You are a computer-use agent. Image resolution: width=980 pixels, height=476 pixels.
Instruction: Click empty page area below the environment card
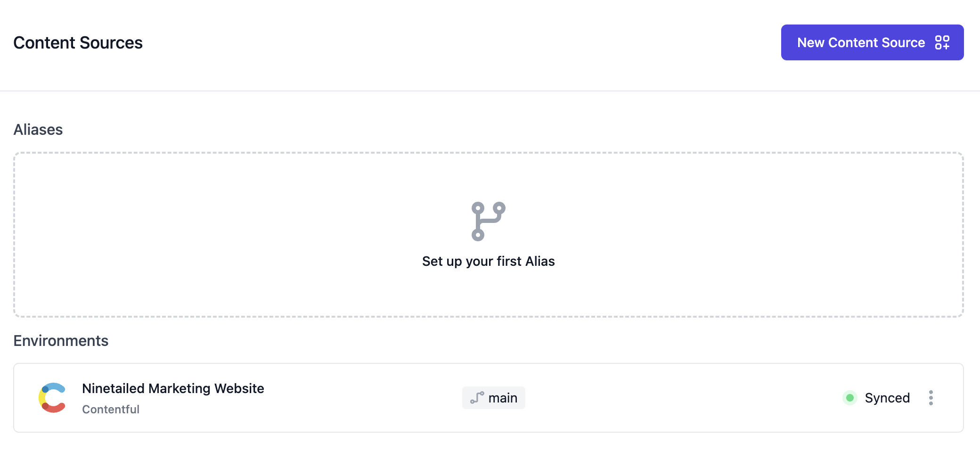click(x=490, y=455)
